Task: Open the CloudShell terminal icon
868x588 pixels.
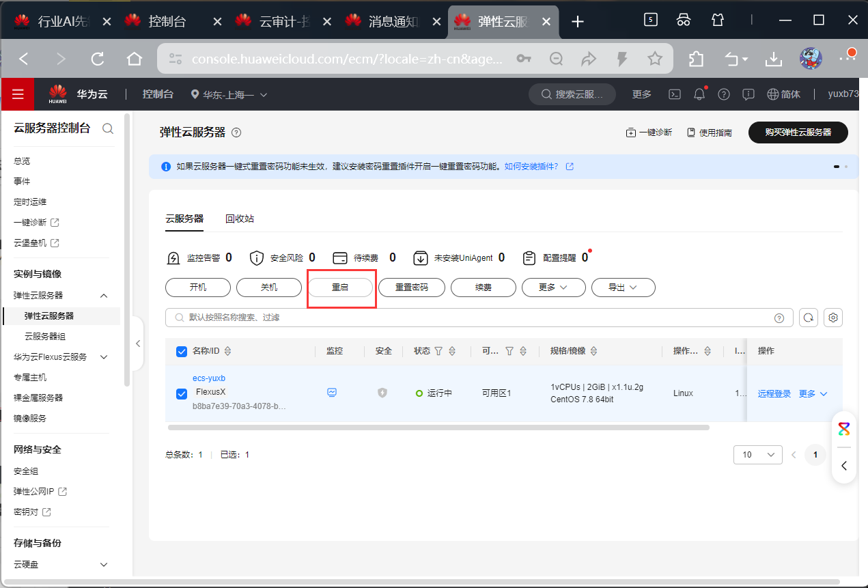Action: tap(674, 94)
